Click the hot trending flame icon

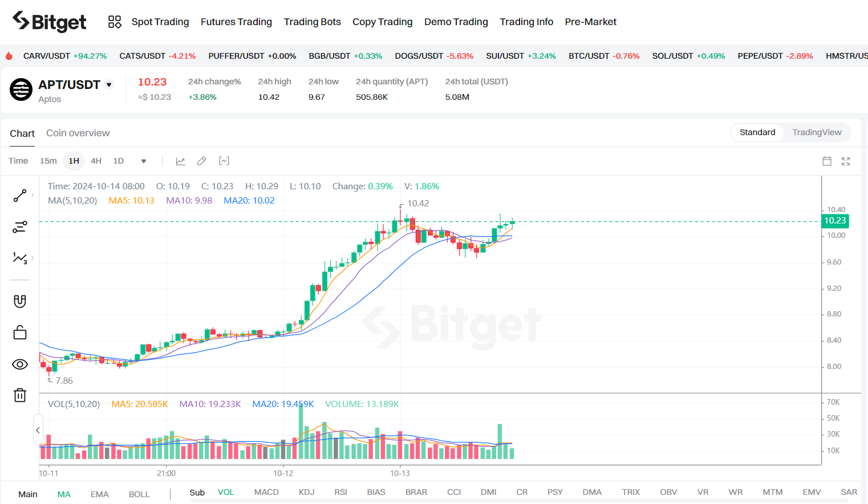9,56
